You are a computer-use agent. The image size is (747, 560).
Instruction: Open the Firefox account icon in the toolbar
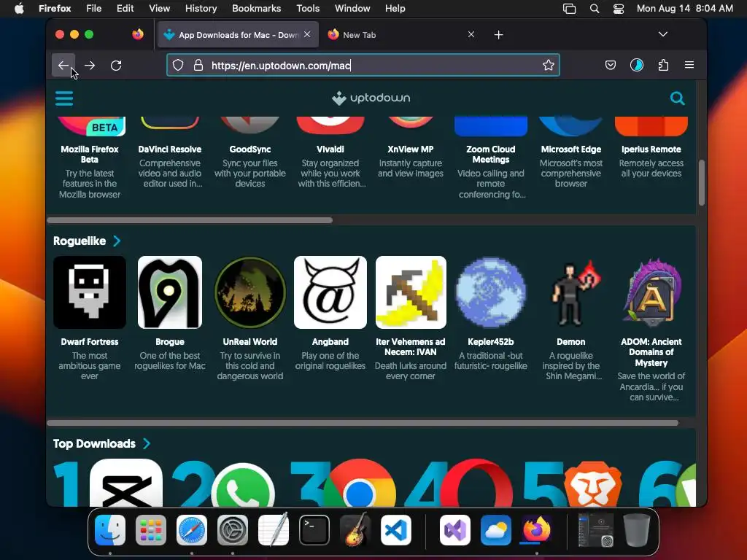[x=636, y=65]
